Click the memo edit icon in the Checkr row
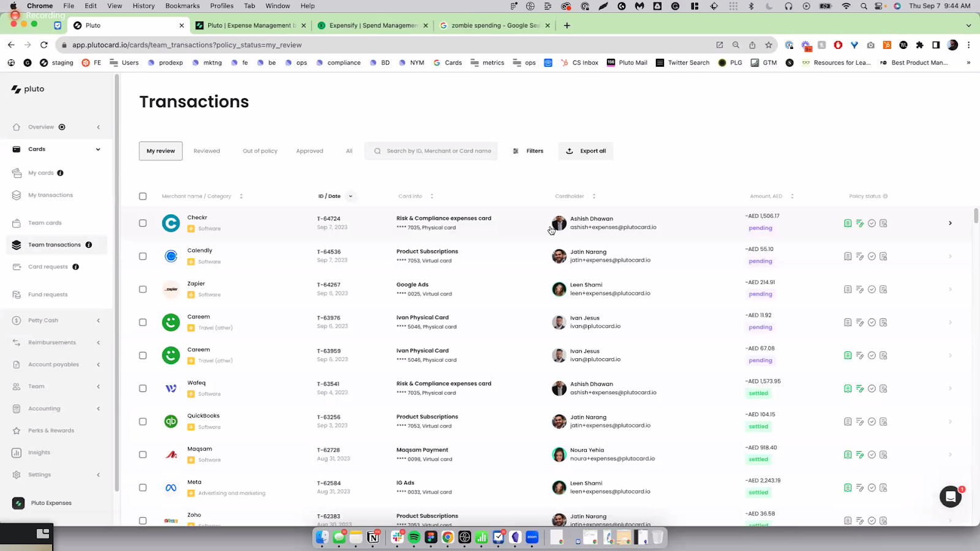 tap(860, 223)
